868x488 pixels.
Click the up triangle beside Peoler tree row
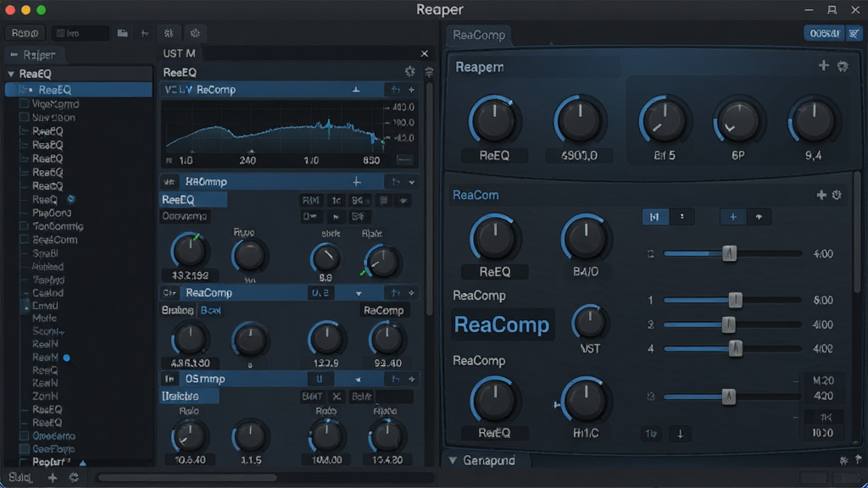tap(82, 463)
